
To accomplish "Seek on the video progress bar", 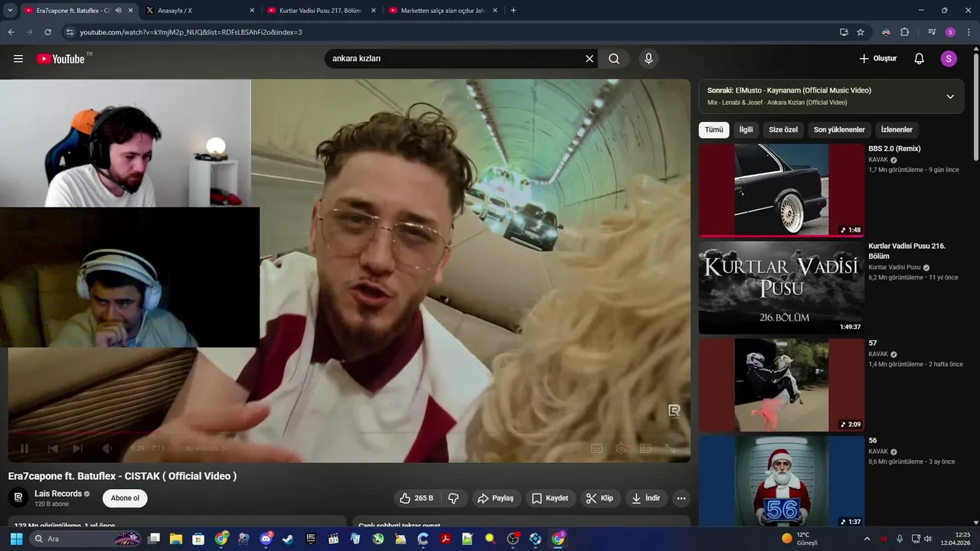I will pos(348,433).
